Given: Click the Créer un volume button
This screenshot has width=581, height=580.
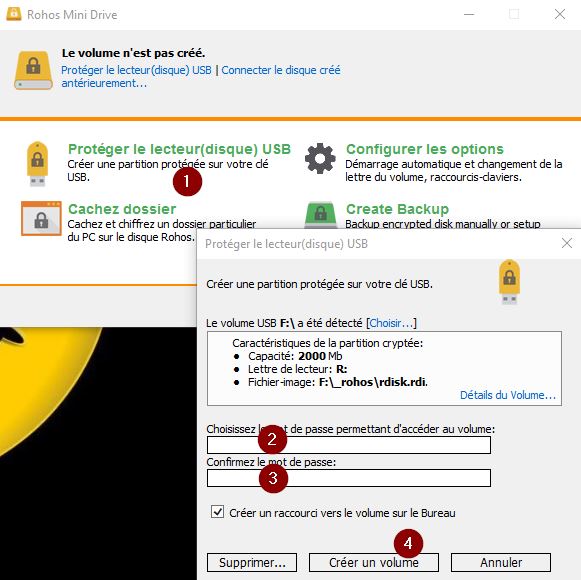Looking at the screenshot, I should [374, 563].
